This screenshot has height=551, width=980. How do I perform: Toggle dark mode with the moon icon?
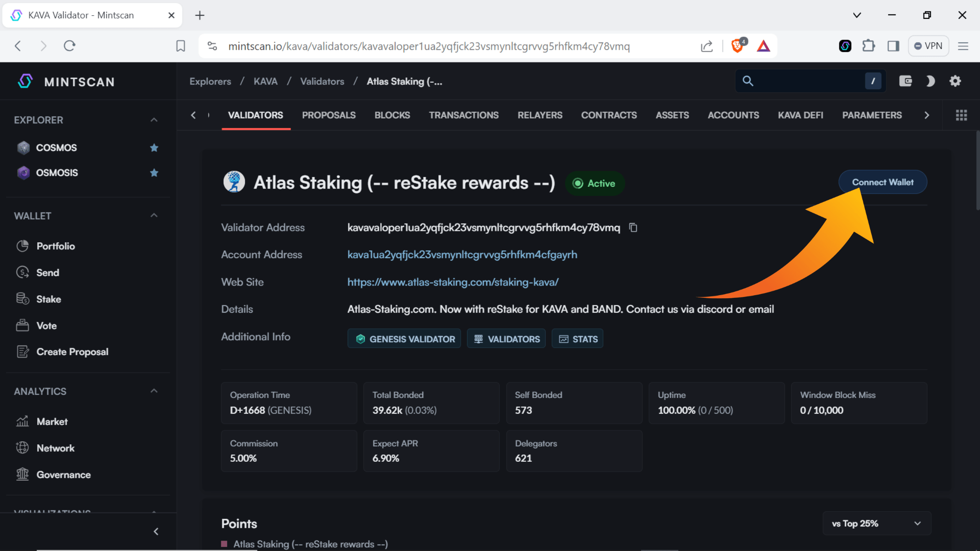pos(930,81)
